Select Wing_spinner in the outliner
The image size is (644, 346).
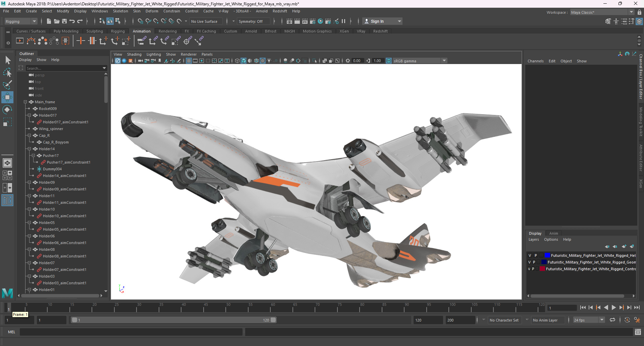click(51, 129)
